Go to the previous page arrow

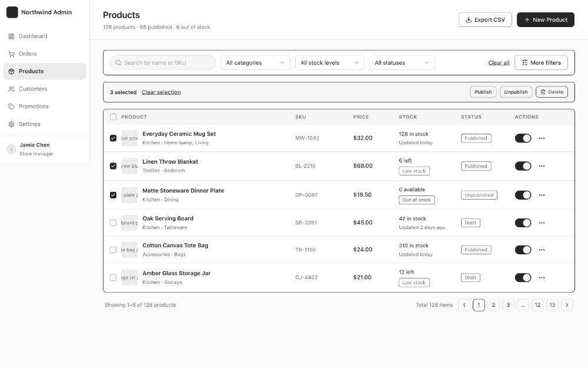pyautogui.click(x=464, y=305)
